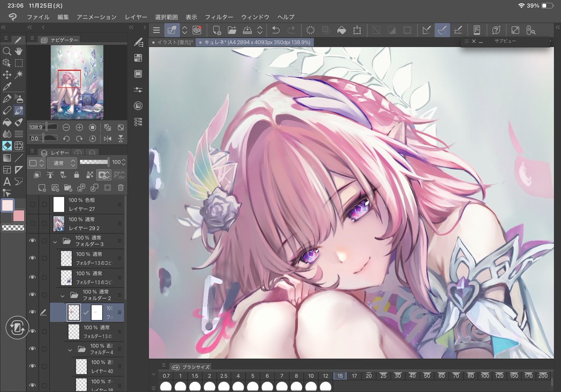561x392 pixels.
Task: Open Clip Studio support question icon
Action: point(496,30)
